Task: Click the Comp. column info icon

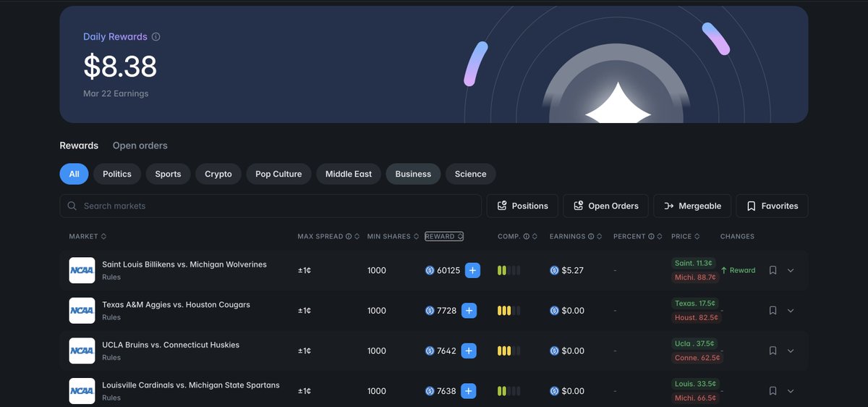Action: point(526,236)
